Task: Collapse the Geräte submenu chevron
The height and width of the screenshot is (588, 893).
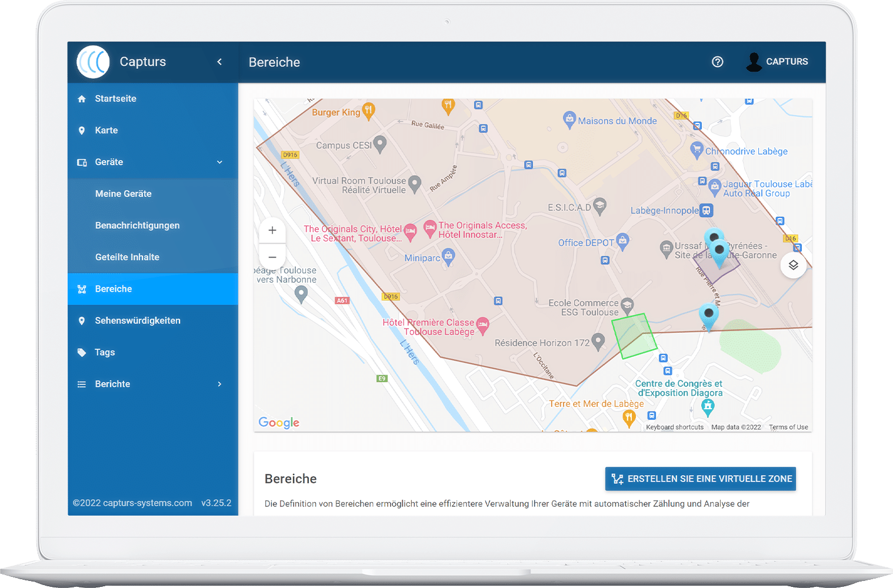Action: point(219,162)
